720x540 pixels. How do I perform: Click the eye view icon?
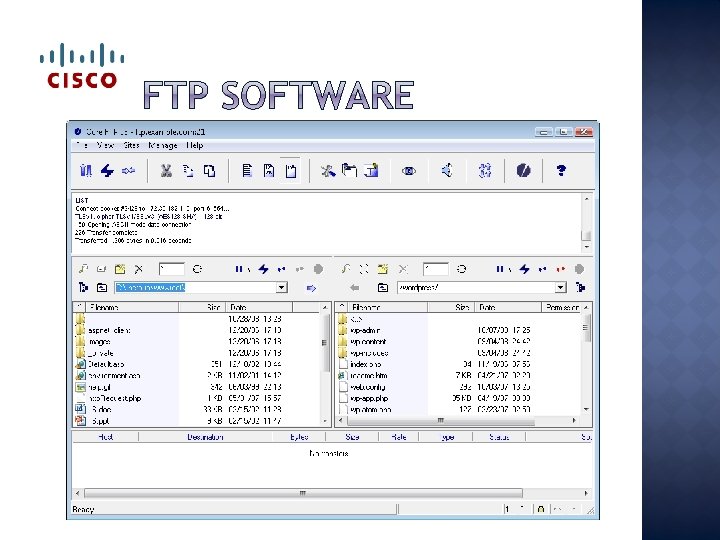click(x=409, y=171)
